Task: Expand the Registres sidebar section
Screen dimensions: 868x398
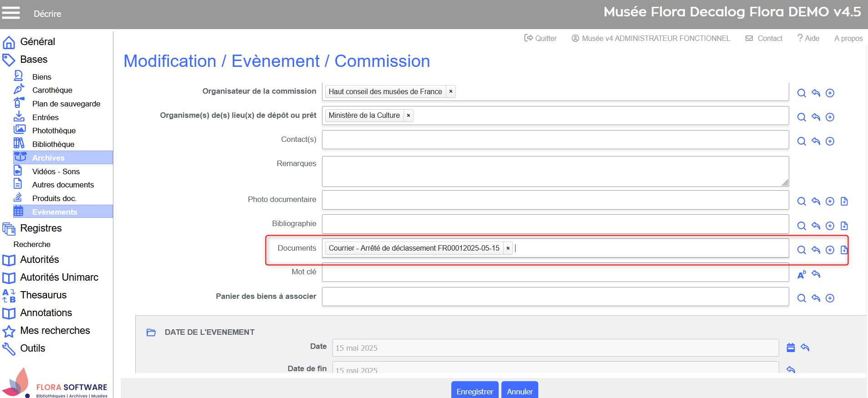Action: pyautogui.click(x=41, y=228)
